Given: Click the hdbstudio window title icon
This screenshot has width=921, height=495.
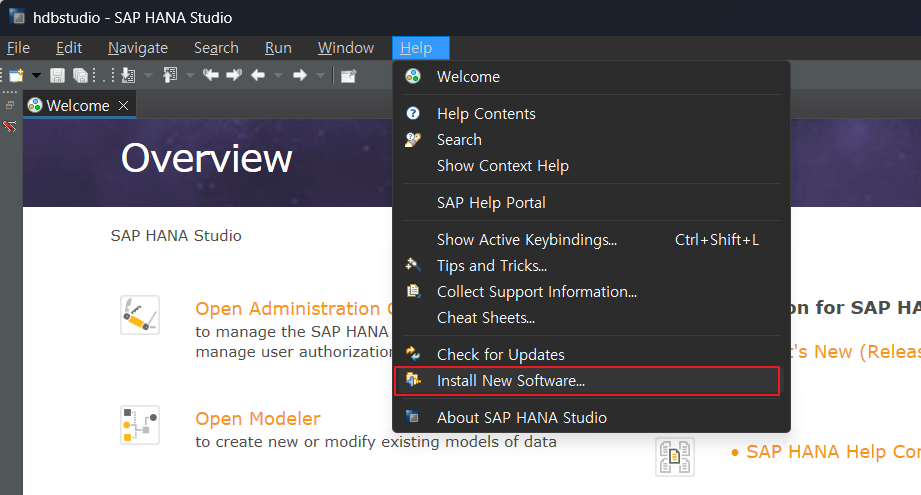Looking at the screenshot, I should click(18, 17).
